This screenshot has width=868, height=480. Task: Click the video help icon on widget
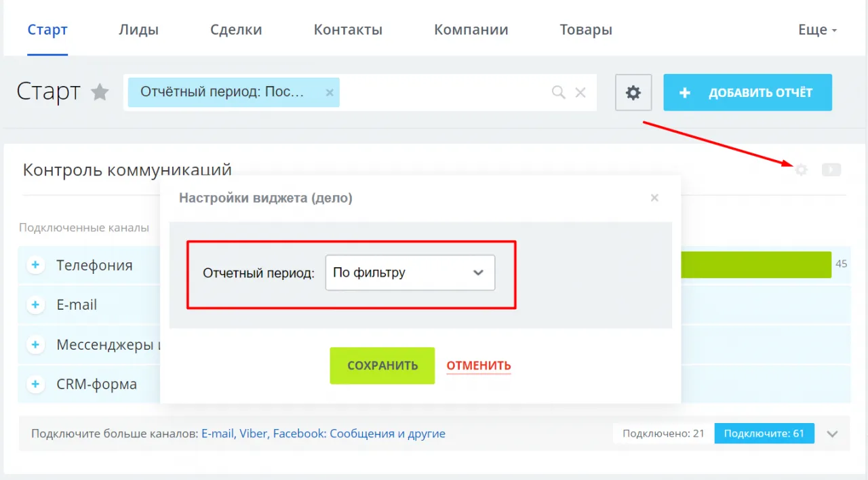[x=831, y=169]
